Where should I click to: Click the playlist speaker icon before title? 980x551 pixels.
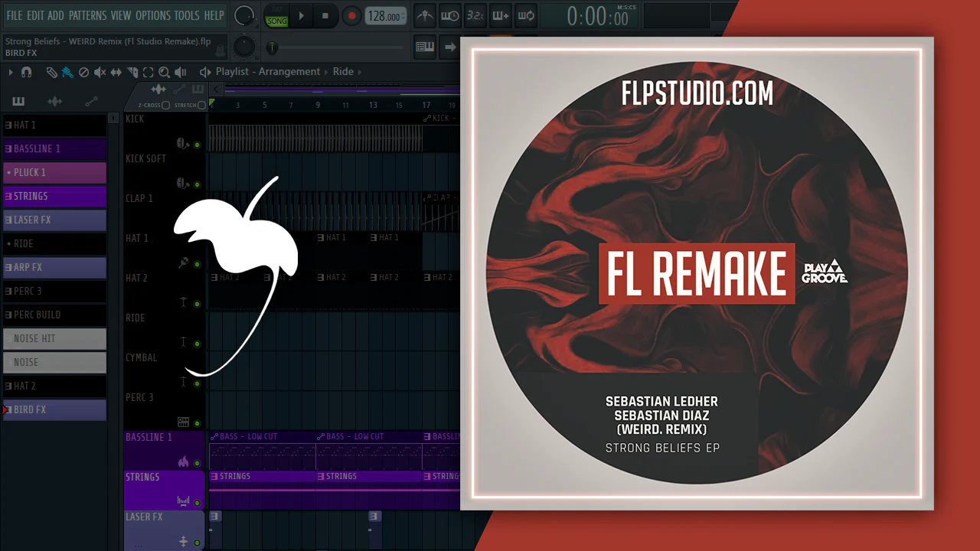point(204,72)
